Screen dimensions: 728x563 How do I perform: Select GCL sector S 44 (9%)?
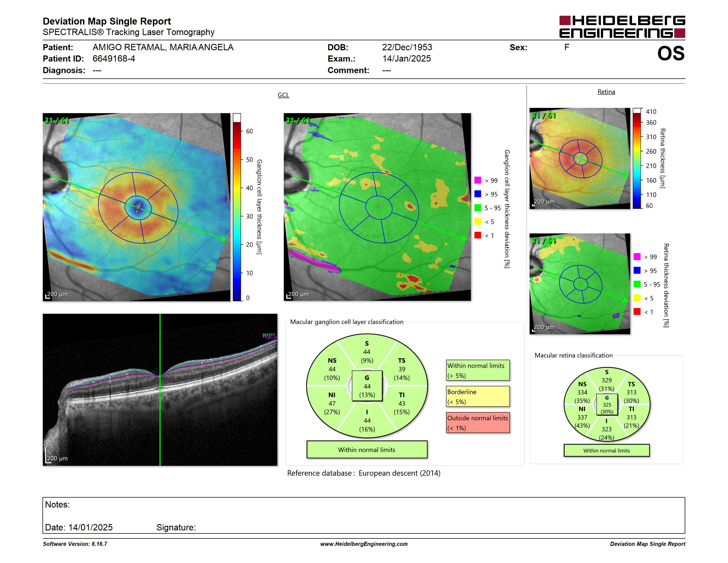point(367,352)
